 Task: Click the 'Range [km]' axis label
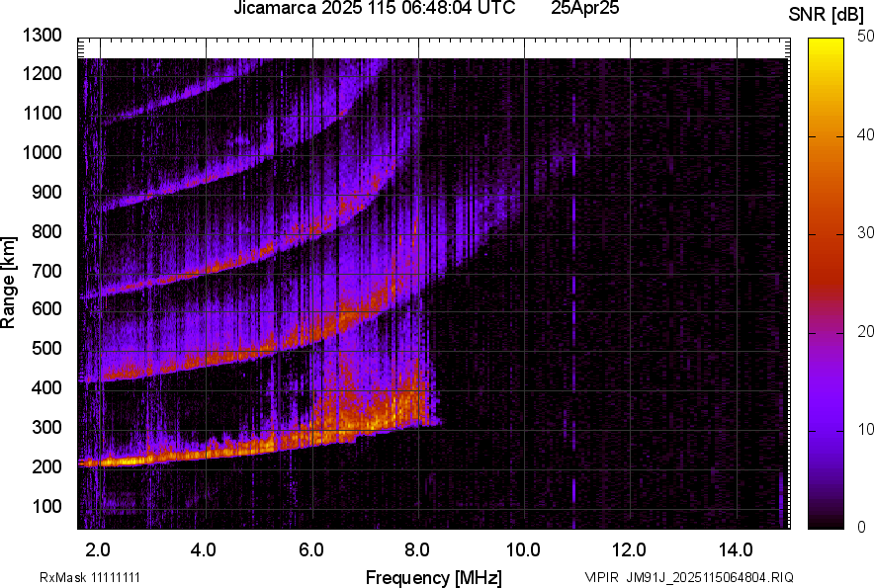tap(8, 283)
